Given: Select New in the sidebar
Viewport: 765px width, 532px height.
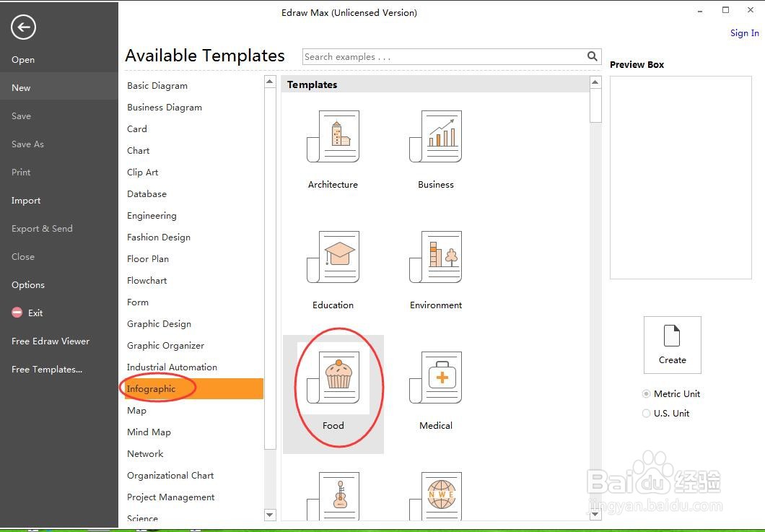Looking at the screenshot, I should pos(59,88).
